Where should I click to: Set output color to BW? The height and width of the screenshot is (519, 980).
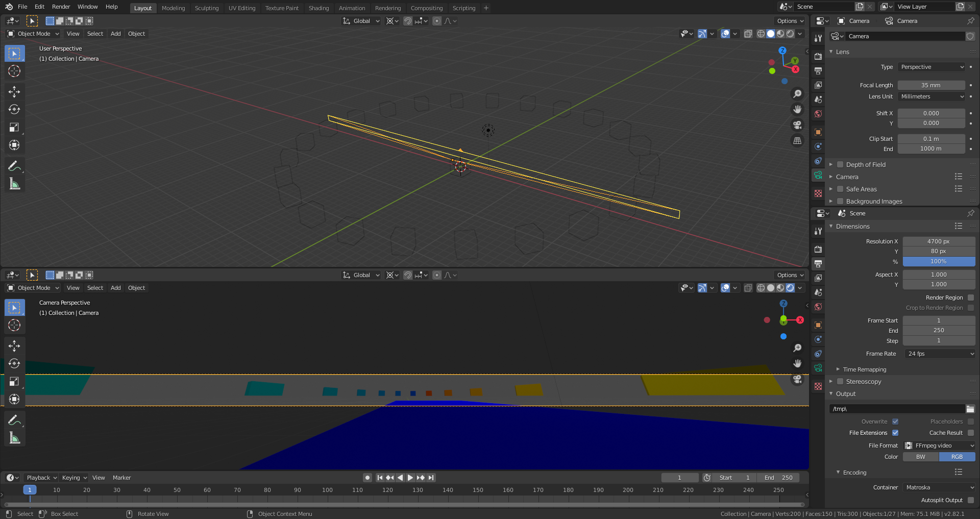[920, 457]
